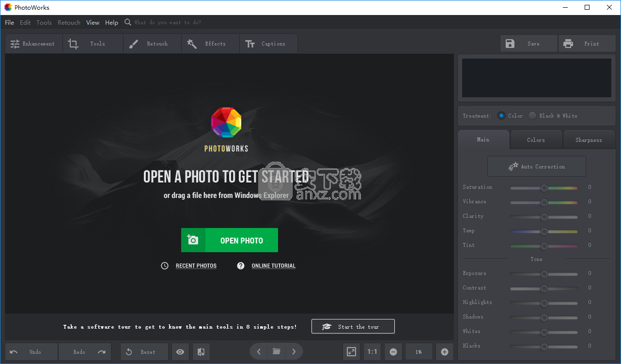Click the Whites slider handle
Viewport: 621px width, 364px height.
[544, 332]
